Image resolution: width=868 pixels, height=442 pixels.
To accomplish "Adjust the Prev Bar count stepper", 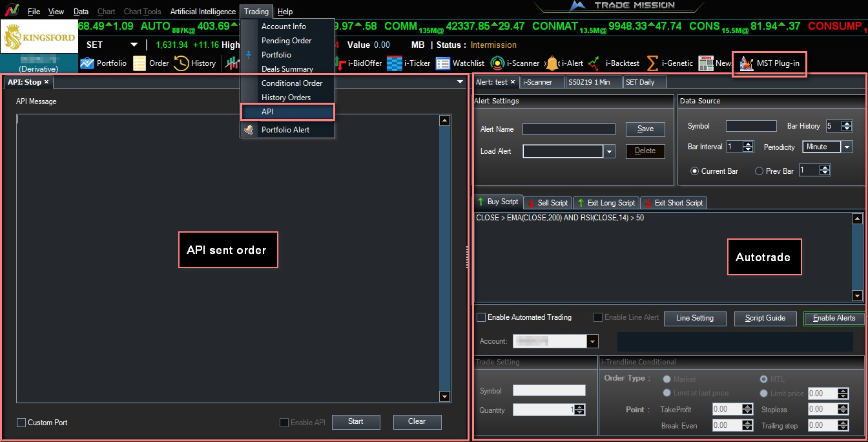I will [x=825, y=171].
